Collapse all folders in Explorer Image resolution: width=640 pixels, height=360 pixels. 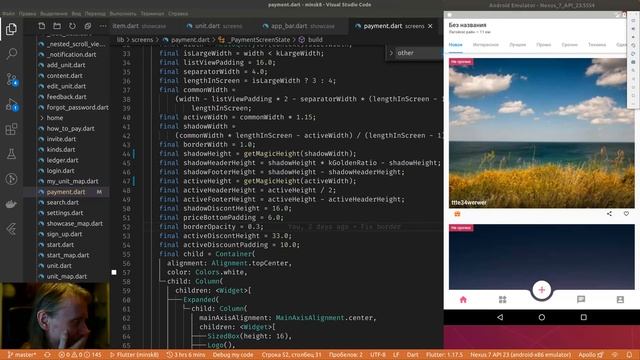tap(87, 26)
